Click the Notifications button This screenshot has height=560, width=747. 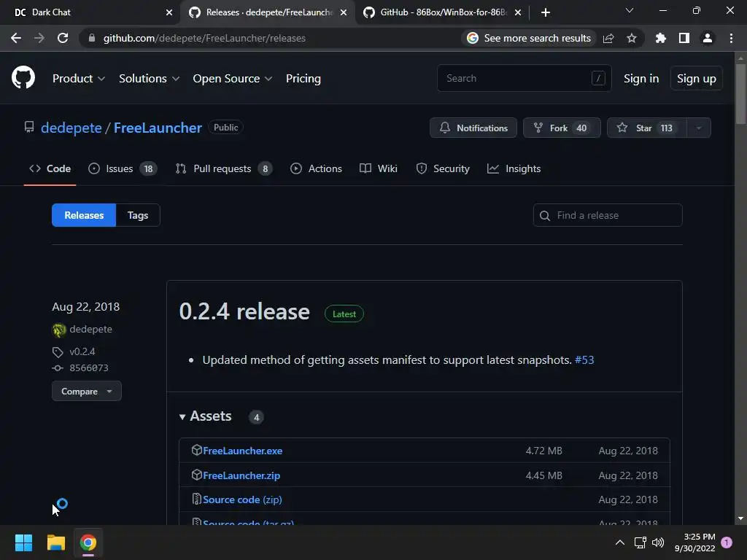click(473, 128)
